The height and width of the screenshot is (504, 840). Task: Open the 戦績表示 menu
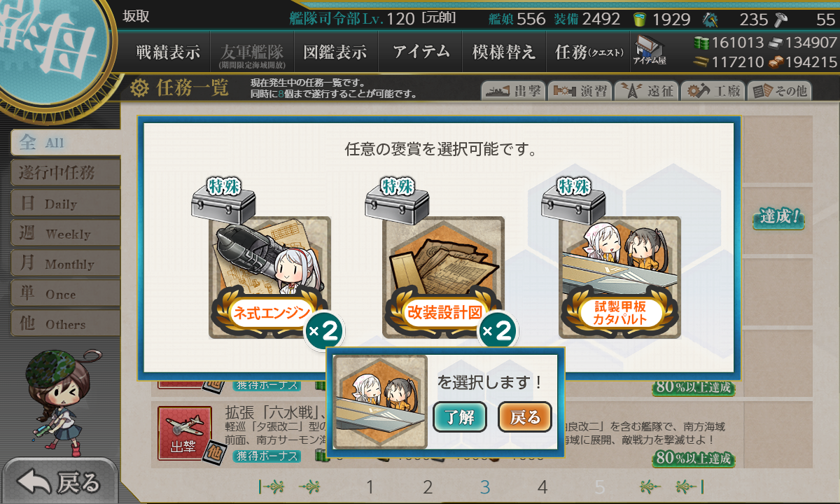167,52
